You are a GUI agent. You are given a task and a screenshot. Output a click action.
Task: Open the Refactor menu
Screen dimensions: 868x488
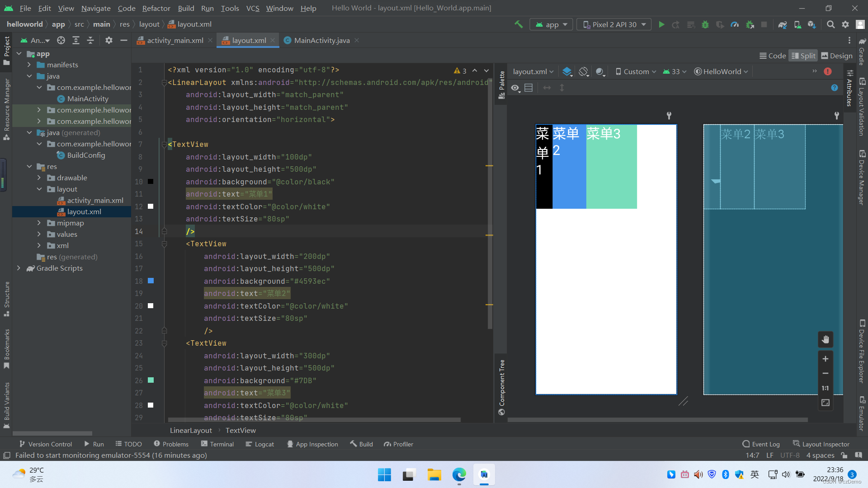(156, 8)
